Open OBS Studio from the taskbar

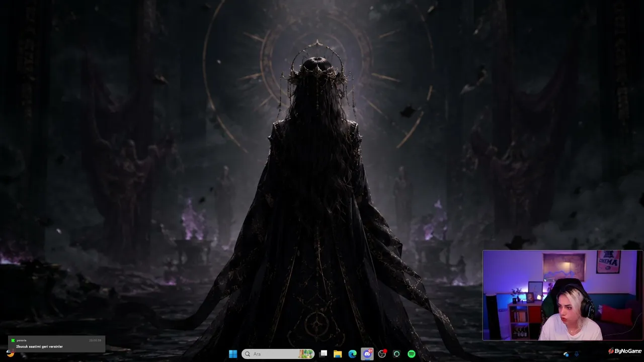[382, 354]
